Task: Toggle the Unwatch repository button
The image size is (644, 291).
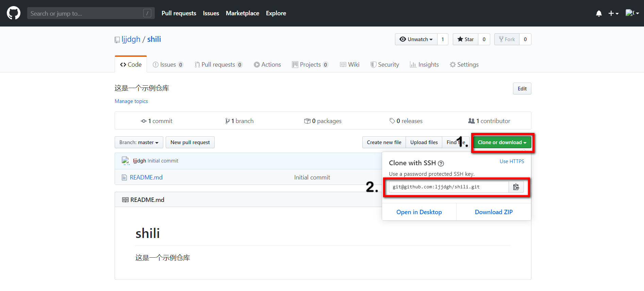Action: [416, 39]
